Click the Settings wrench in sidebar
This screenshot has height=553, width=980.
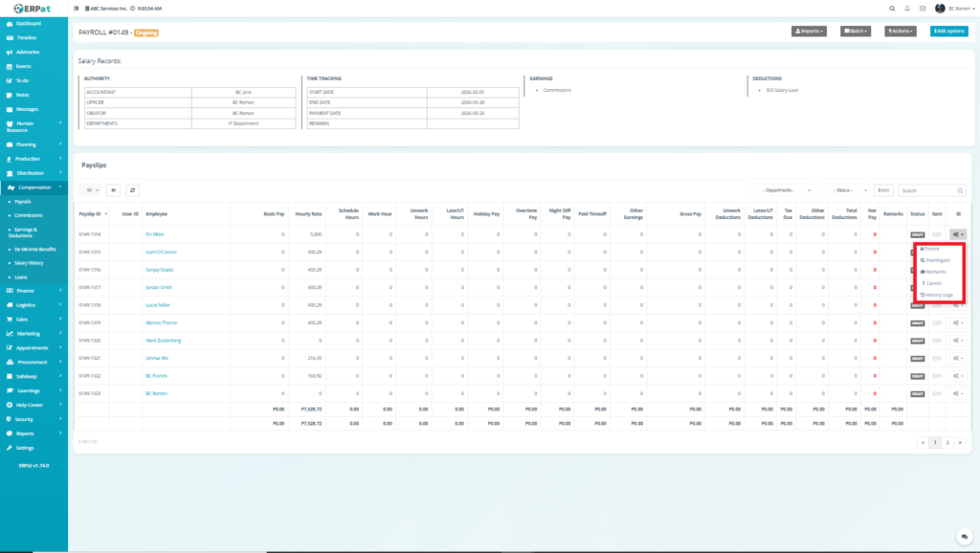(10, 447)
